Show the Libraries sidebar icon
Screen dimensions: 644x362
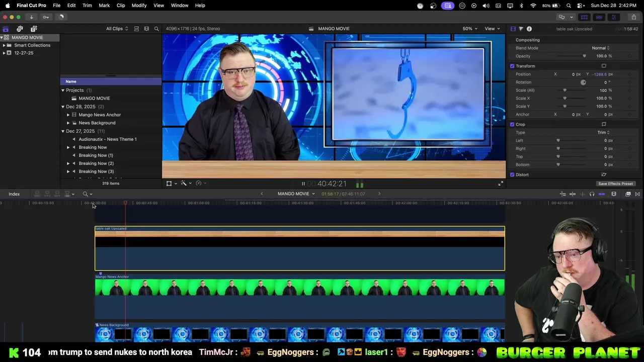pos(6,29)
